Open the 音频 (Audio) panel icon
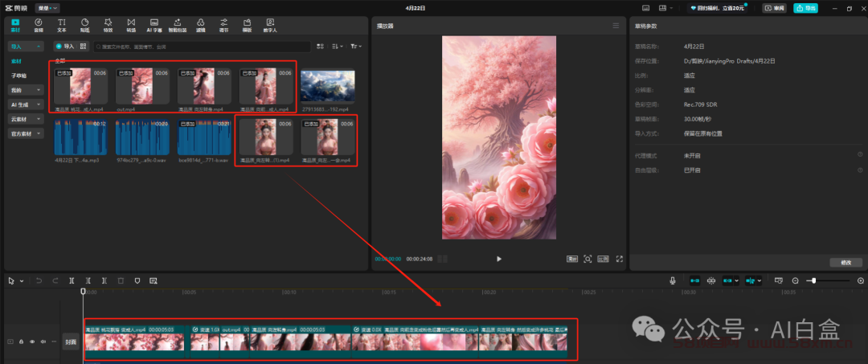868x364 pixels. coord(39,25)
